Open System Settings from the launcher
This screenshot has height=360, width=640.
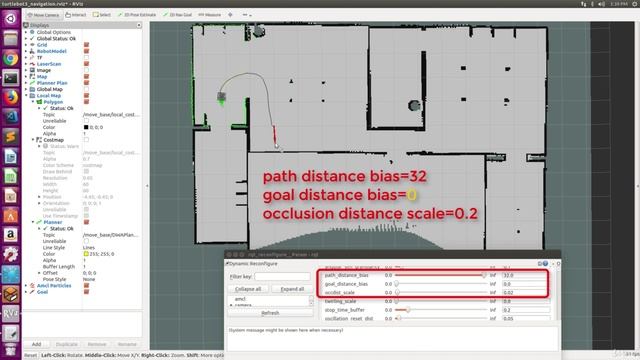tap(11, 255)
